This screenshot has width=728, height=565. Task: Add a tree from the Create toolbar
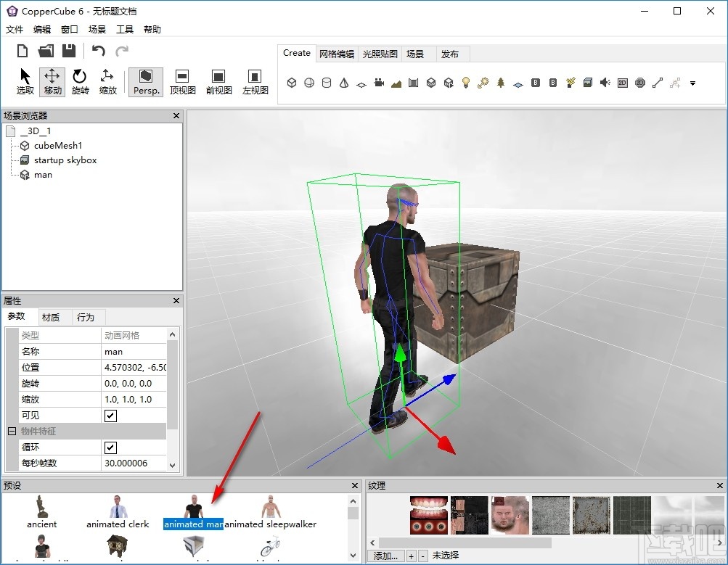pos(501,83)
